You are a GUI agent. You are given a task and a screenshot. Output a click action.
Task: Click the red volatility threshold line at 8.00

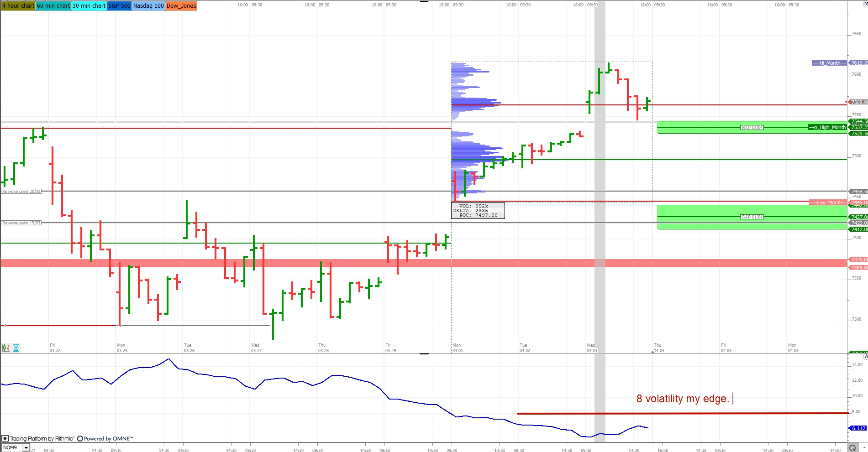[683, 413]
